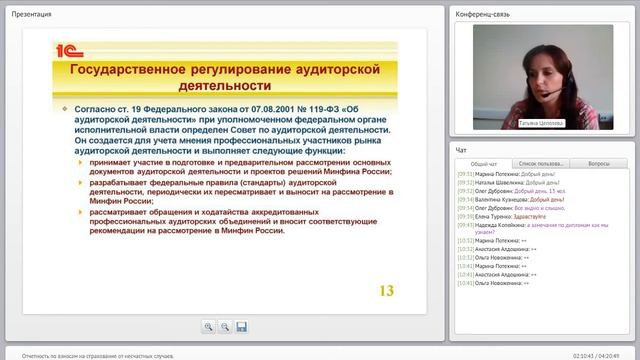Screen dimensions: 640x360
Task: Switch to the Общий чат tab
Action: pyautogui.click(x=484, y=164)
